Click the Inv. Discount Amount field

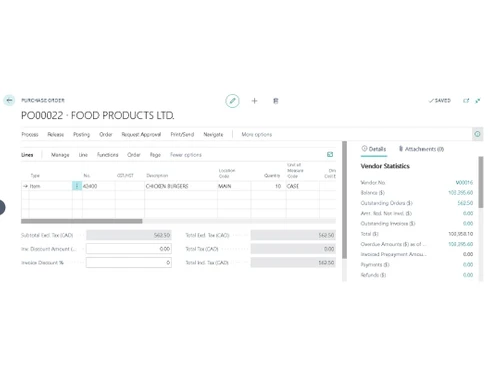point(129,249)
